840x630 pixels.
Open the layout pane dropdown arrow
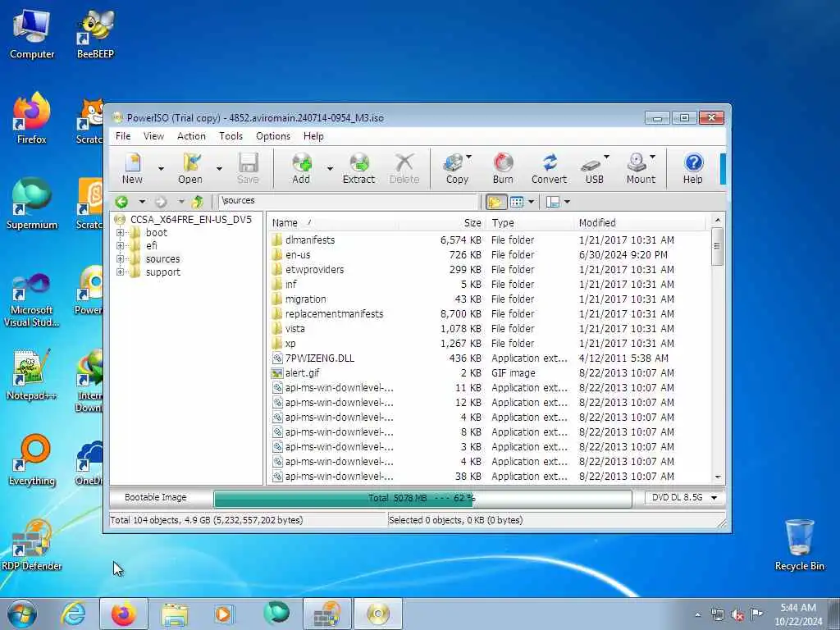pos(568,202)
